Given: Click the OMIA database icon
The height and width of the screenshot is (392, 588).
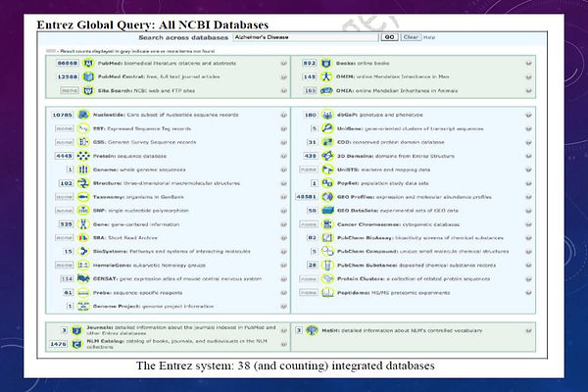Looking at the screenshot, I should point(326,91).
